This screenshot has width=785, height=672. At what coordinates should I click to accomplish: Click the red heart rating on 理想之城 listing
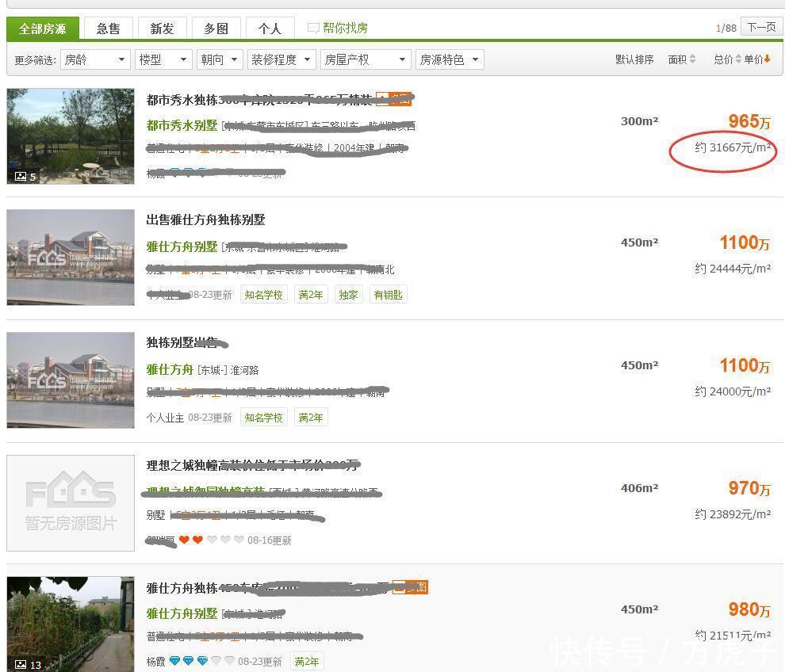tap(190, 540)
